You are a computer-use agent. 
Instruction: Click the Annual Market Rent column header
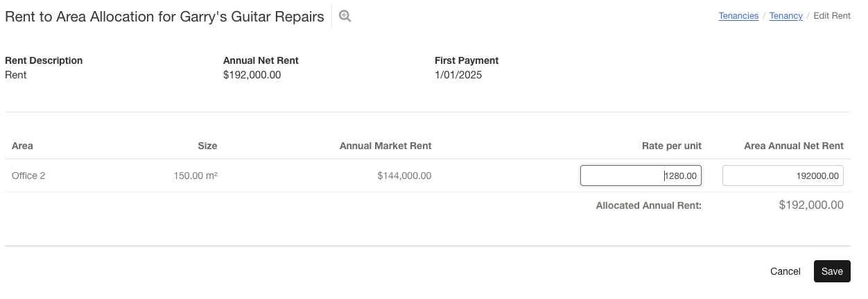tap(385, 146)
